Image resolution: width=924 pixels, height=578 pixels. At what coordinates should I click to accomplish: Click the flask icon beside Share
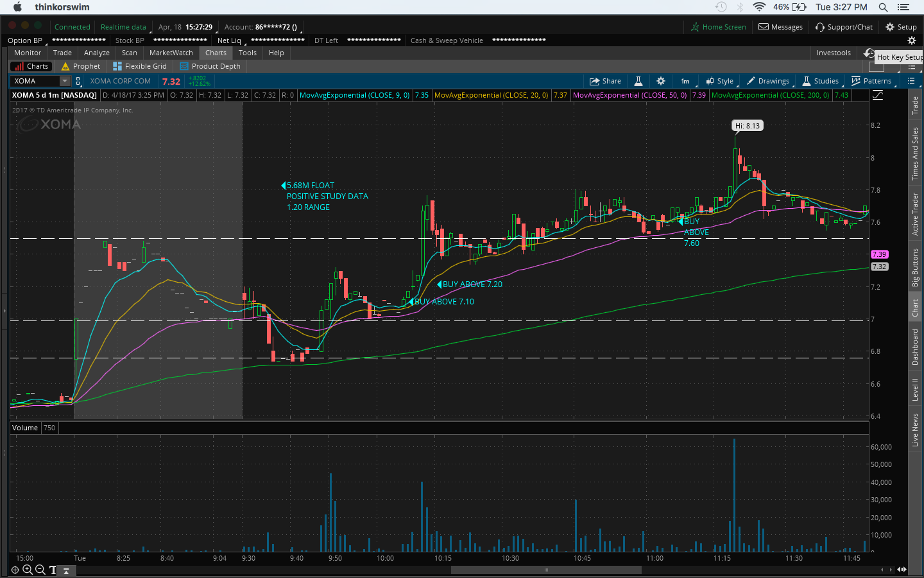638,81
